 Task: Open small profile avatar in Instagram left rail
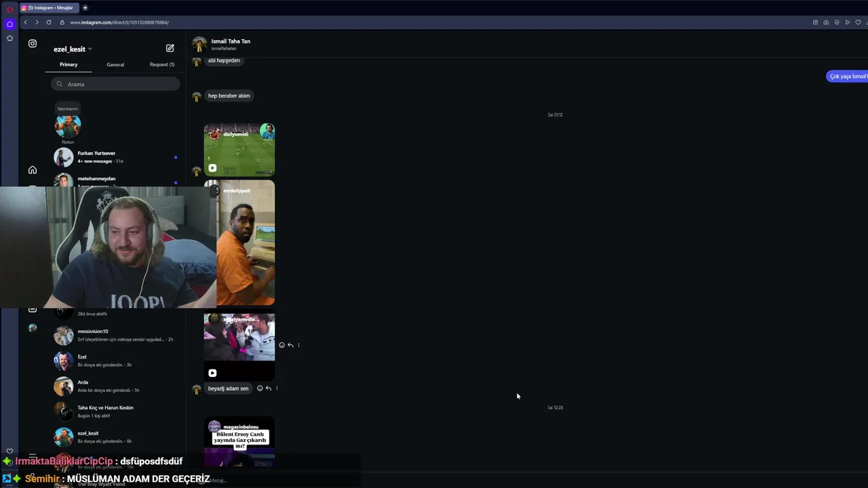coord(33,328)
